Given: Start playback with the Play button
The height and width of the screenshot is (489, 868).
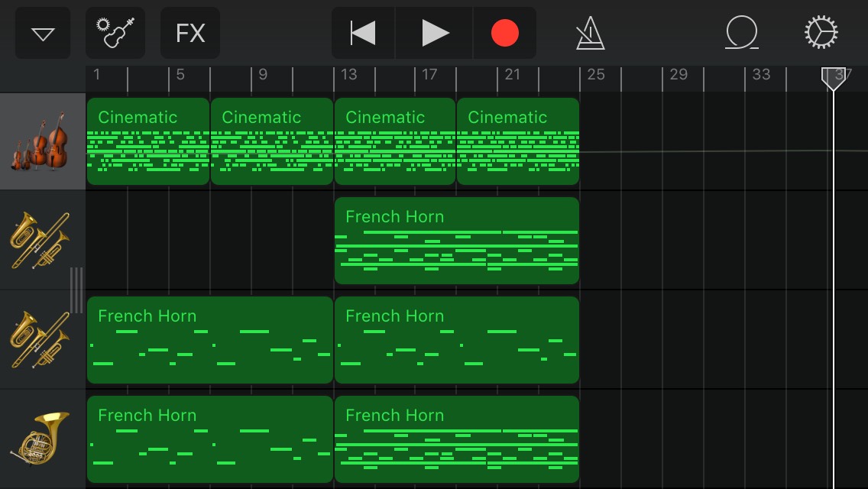Looking at the screenshot, I should pyautogui.click(x=435, y=33).
